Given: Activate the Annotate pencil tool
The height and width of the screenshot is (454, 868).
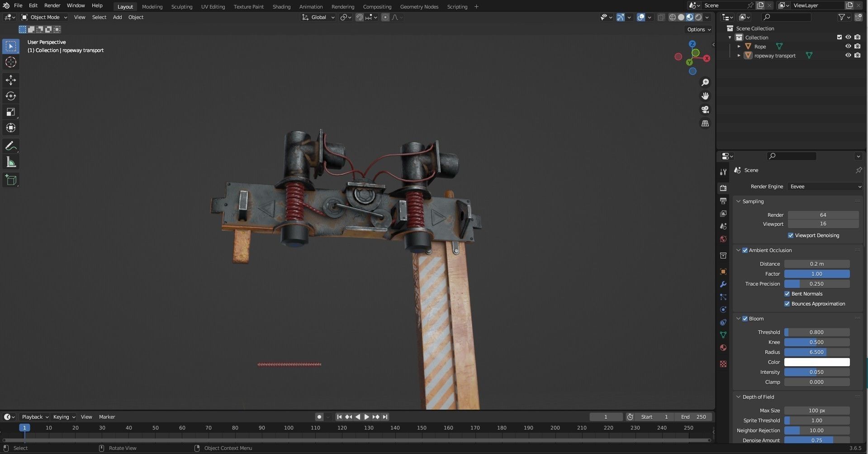Looking at the screenshot, I should click(11, 146).
